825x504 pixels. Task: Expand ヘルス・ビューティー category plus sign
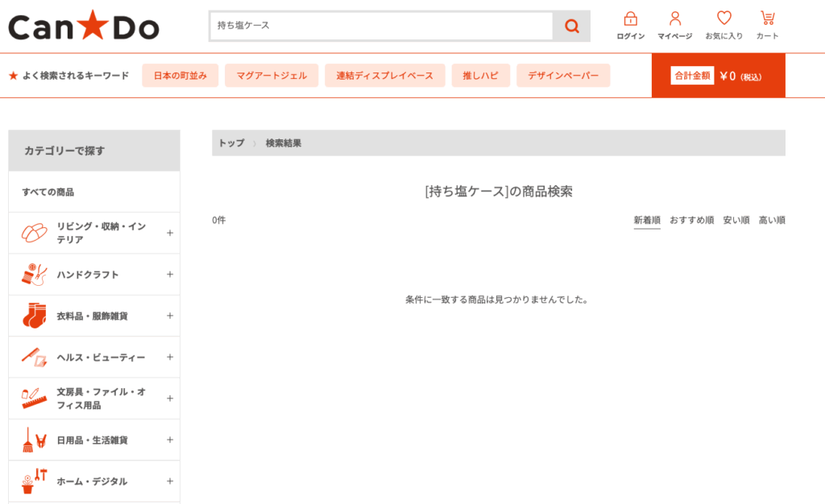tap(170, 357)
